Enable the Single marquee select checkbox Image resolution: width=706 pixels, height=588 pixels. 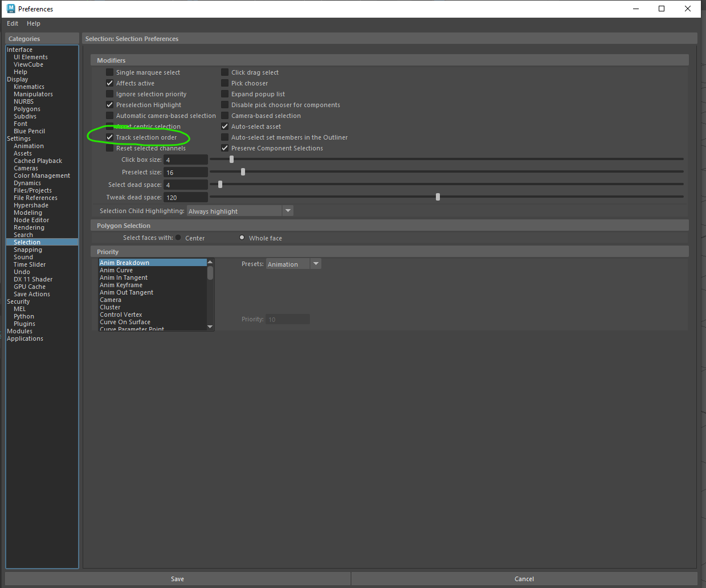coord(110,72)
